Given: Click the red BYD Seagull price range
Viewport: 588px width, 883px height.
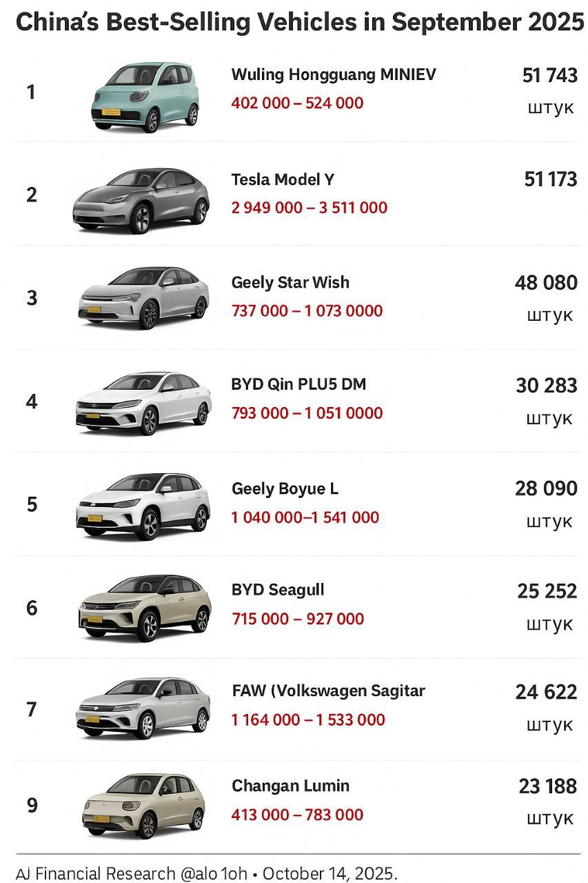Looking at the screenshot, I should click(x=297, y=619).
